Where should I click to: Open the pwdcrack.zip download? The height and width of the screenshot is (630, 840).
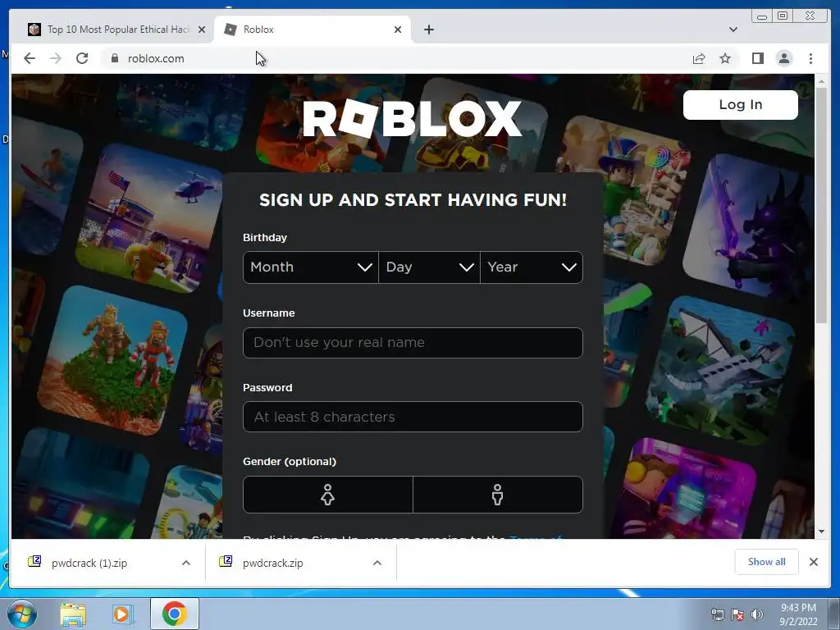[272, 563]
